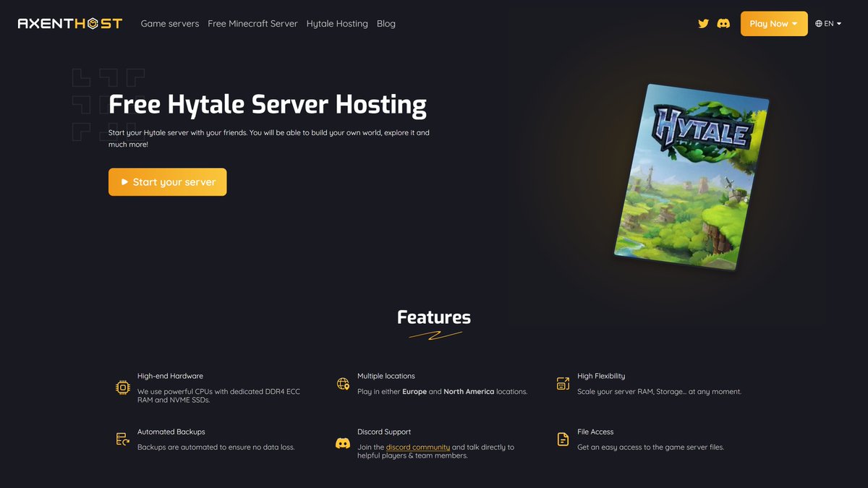This screenshot has height=488, width=868.
Task: Click 'Scale your server RAM, Storage' description
Action: click(x=659, y=391)
